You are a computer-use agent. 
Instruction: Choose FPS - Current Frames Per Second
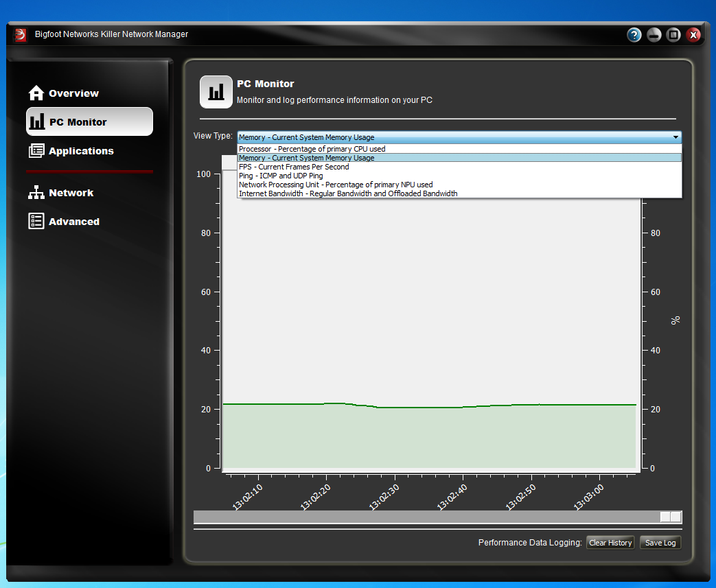click(x=459, y=167)
